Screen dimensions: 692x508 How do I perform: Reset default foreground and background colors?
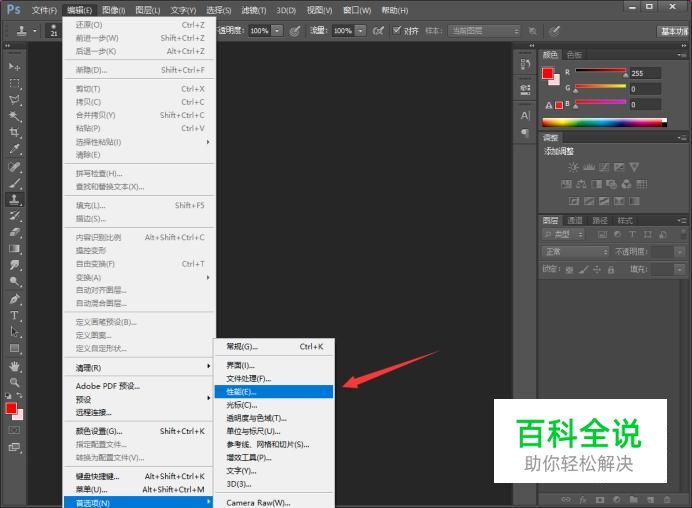click(x=8, y=395)
